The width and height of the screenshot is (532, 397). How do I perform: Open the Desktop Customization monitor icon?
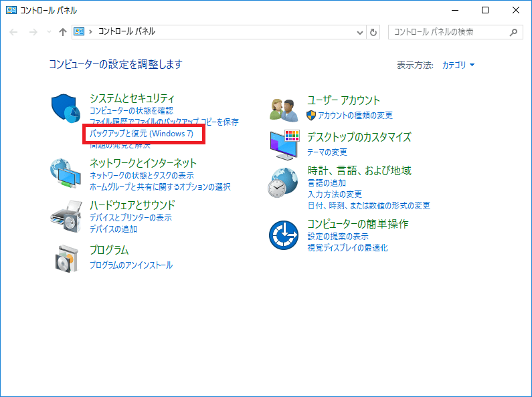click(x=284, y=145)
